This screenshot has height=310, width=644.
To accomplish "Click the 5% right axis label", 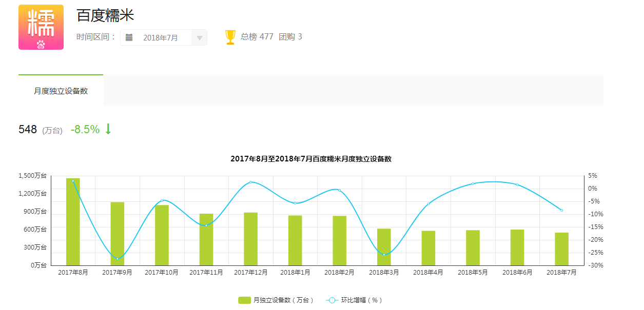I will click(593, 176).
